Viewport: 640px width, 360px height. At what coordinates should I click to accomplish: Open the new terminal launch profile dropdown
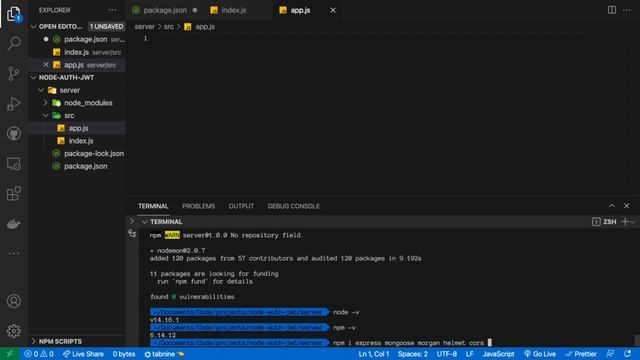[632, 222]
